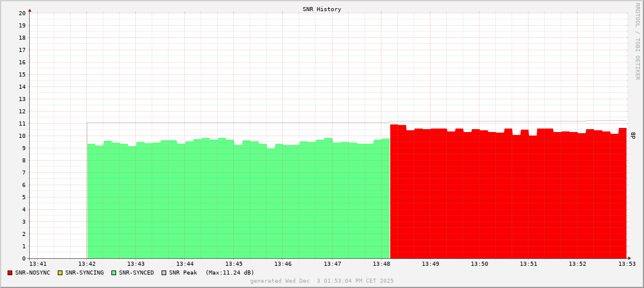Click the arrow at the x-axis right end
Screen dimensions: 644x288
click(629, 258)
